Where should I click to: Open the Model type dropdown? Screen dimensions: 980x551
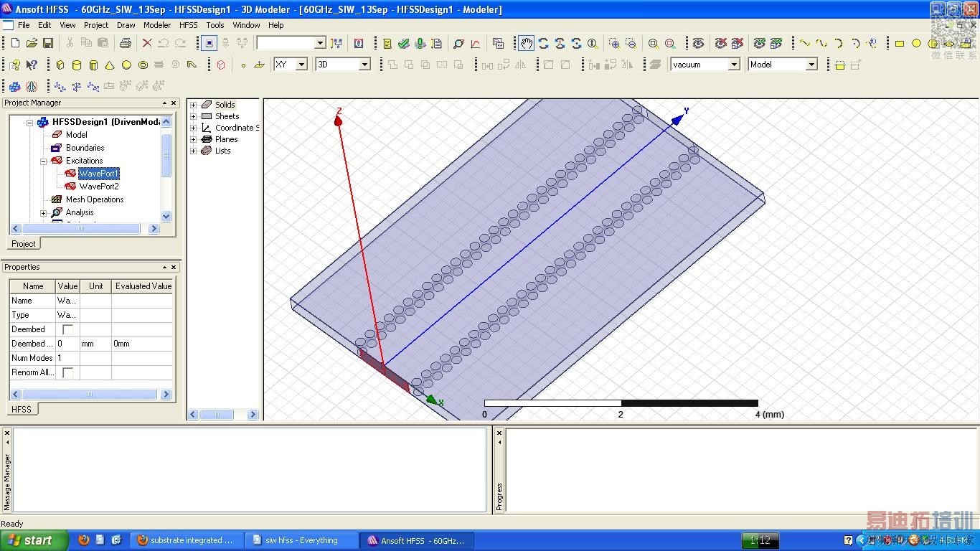point(811,65)
